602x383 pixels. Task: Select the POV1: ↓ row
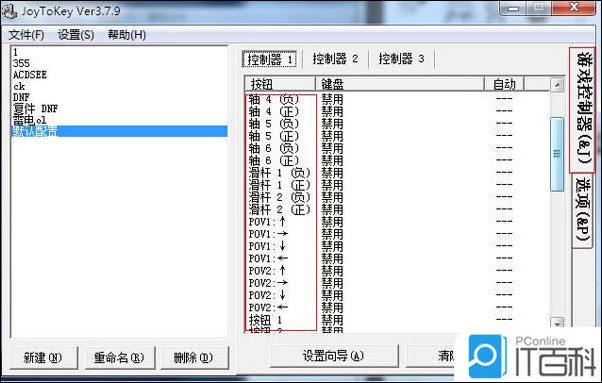(397, 247)
